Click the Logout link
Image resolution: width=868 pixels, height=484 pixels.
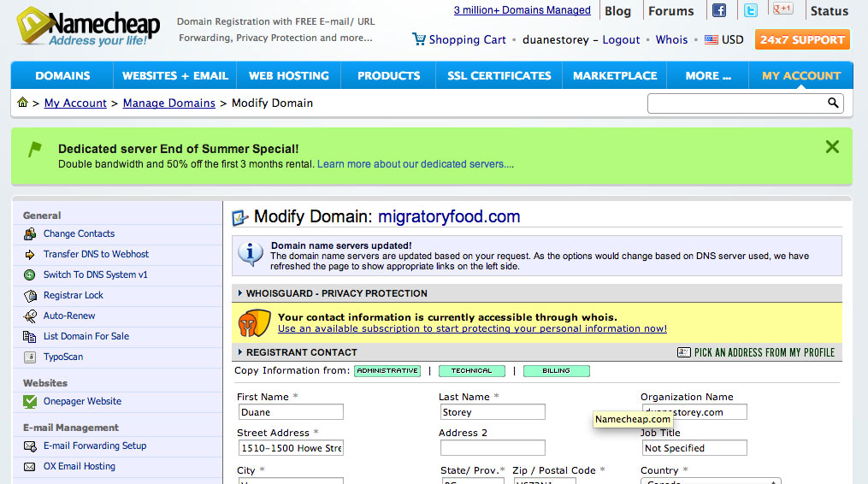click(x=621, y=40)
